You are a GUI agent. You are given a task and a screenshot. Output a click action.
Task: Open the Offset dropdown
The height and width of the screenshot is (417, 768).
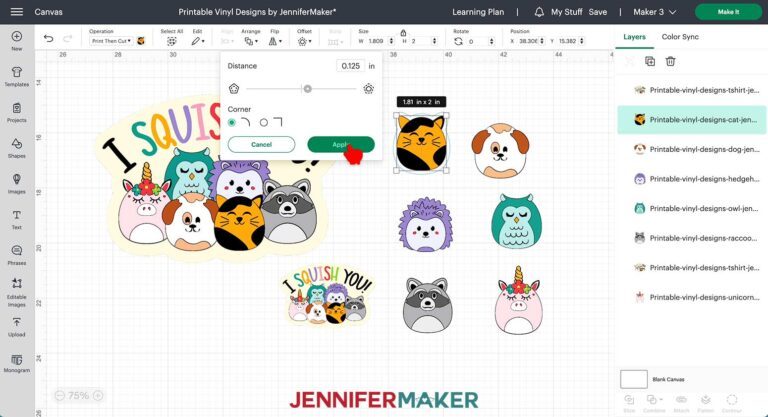305,42
